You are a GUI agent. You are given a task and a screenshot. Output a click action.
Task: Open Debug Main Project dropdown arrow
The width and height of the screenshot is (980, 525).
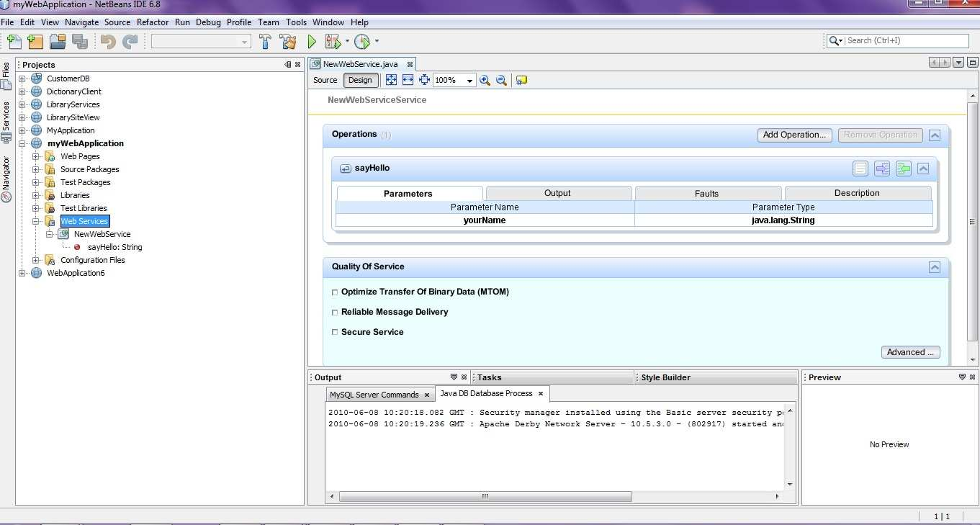tap(347, 42)
